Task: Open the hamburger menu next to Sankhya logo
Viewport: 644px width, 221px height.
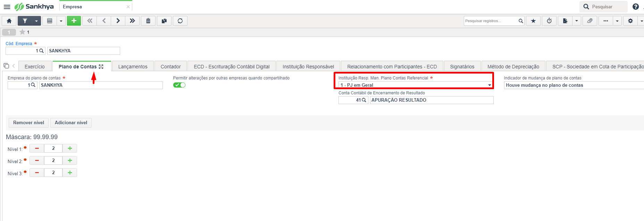Action: point(7,7)
